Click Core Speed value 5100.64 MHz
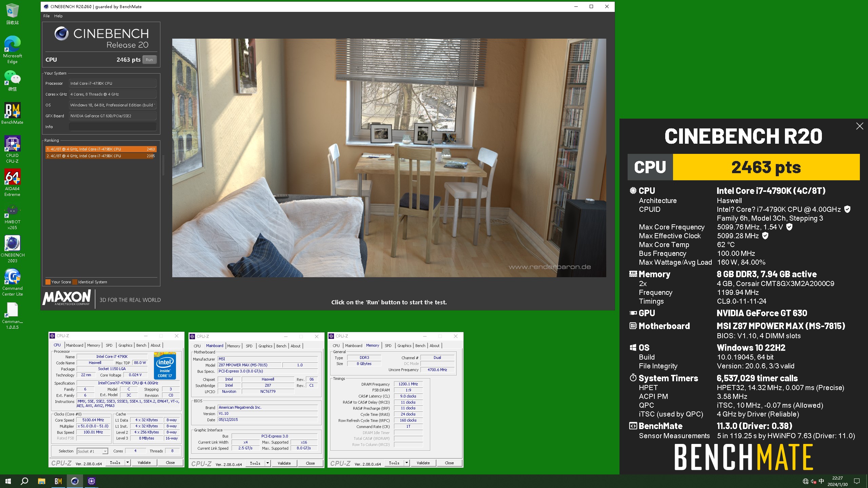Image resolution: width=868 pixels, height=488 pixels. tap(93, 420)
